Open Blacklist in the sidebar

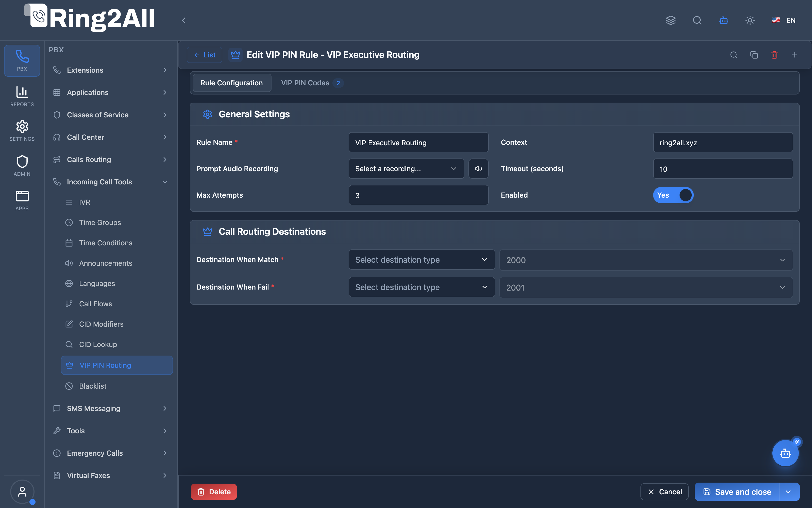[117, 386]
